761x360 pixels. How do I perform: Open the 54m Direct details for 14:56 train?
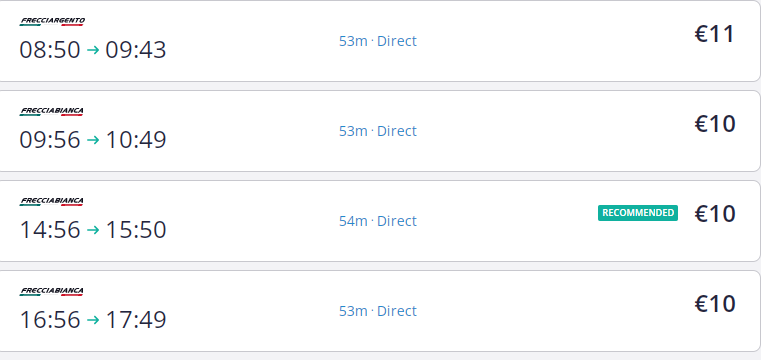378,221
